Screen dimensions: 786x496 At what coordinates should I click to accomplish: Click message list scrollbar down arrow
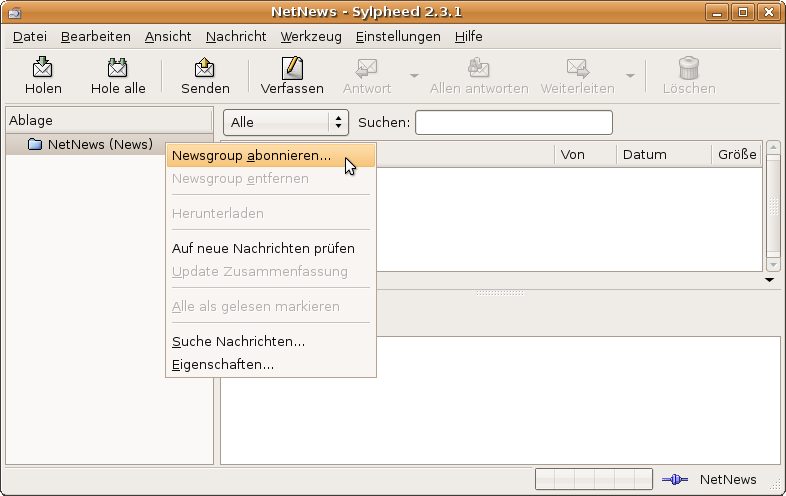773,265
